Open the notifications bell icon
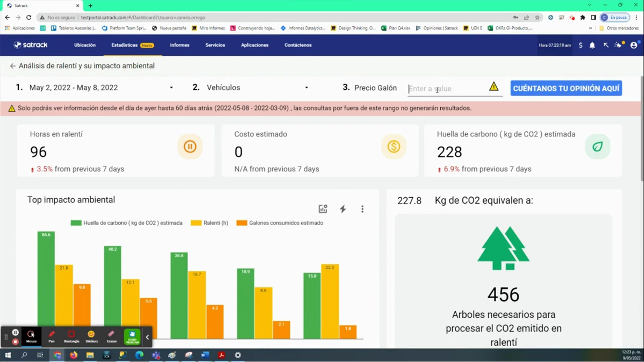The height and width of the screenshot is (362, 644). [x=592, y=45]
